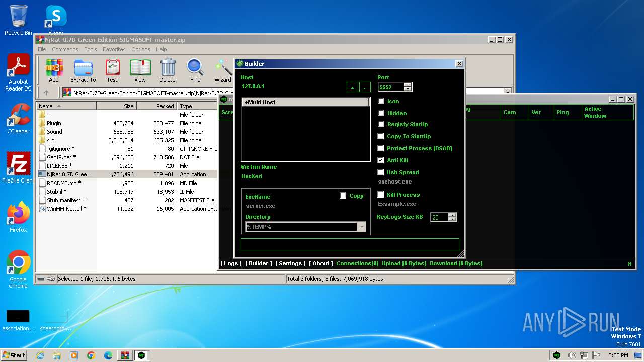Enable Copy To StartUp checkbox
Image resolution: width=644 pixels, height=362 pixels.
(x=381, y=136)
